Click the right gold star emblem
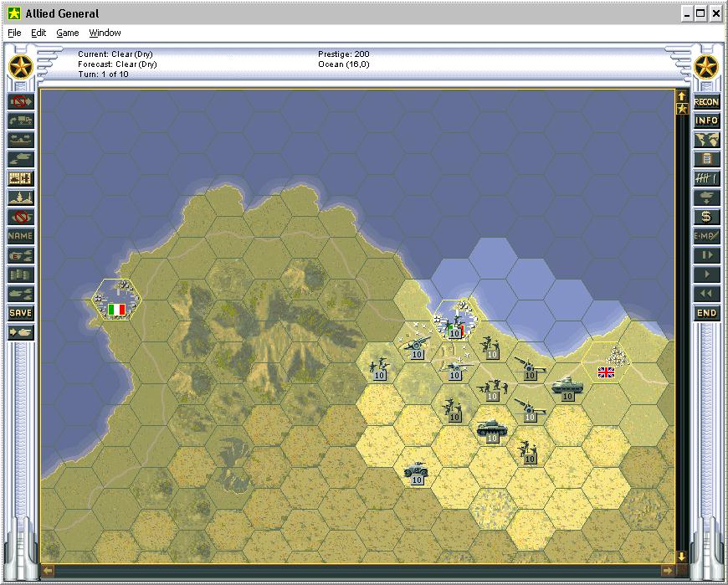The height and width of the screenshot is (585, 728). click(706, 67)
